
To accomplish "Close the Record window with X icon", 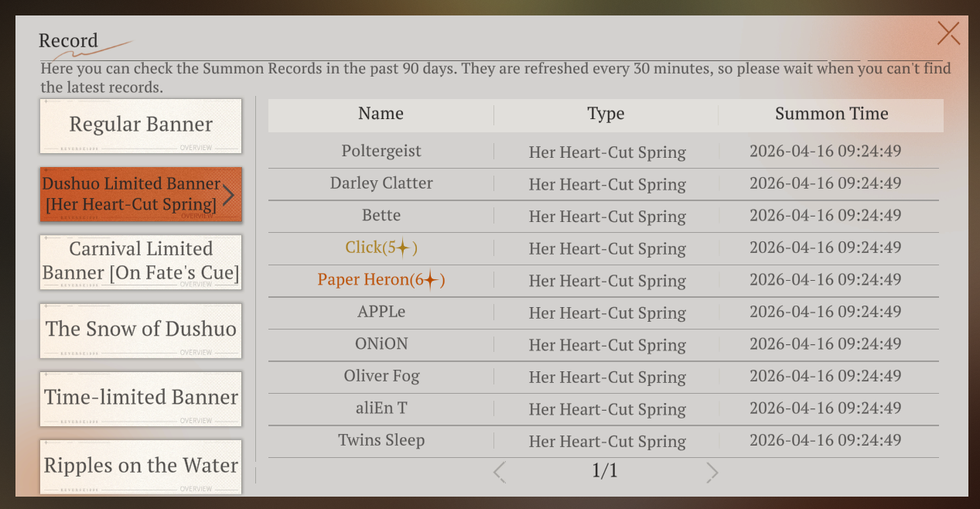I will click(x=948, y=33).
